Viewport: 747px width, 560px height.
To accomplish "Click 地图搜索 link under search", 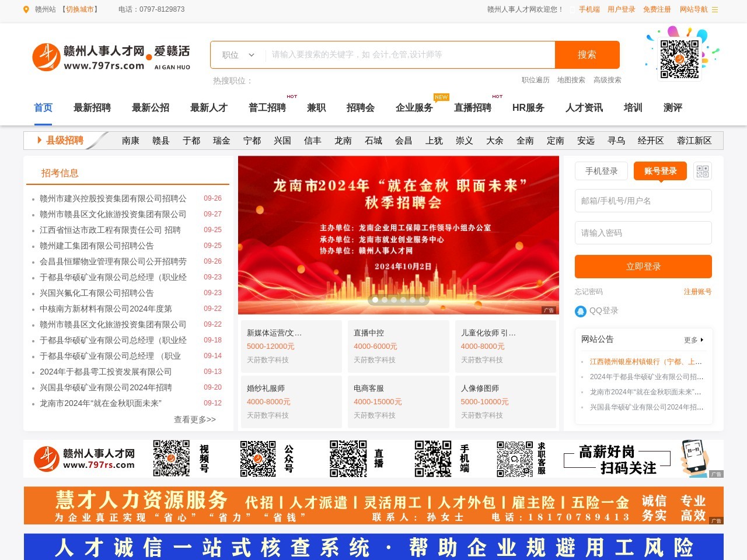I will (x=571, y=80).
